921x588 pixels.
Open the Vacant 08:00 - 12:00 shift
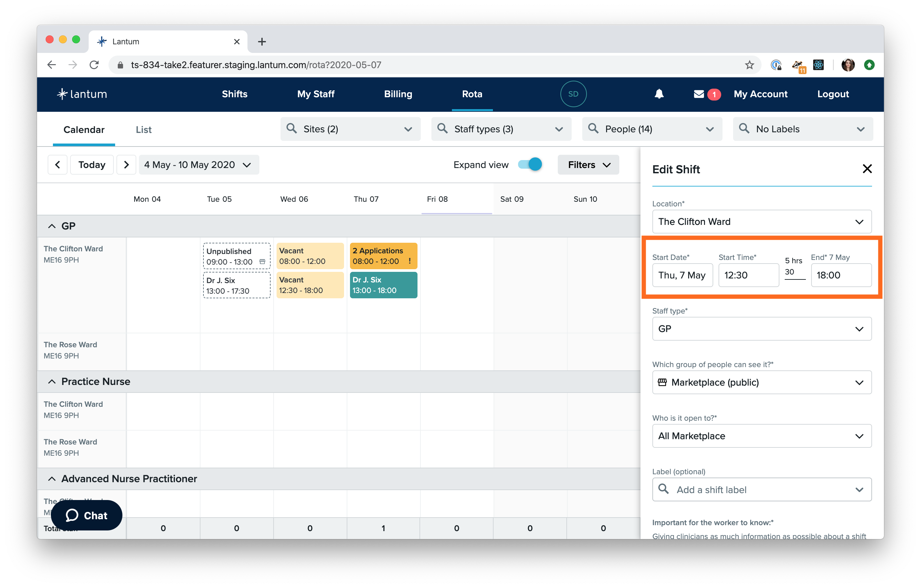310,256
